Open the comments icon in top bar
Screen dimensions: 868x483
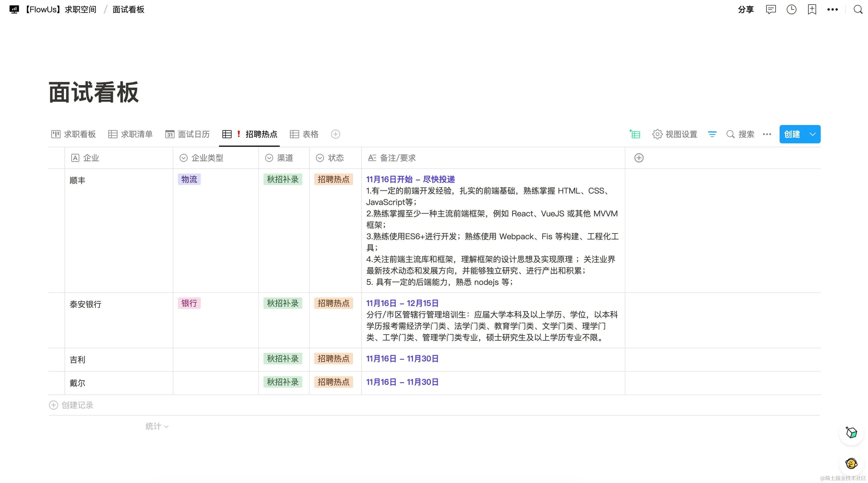(x=771, y=9)
